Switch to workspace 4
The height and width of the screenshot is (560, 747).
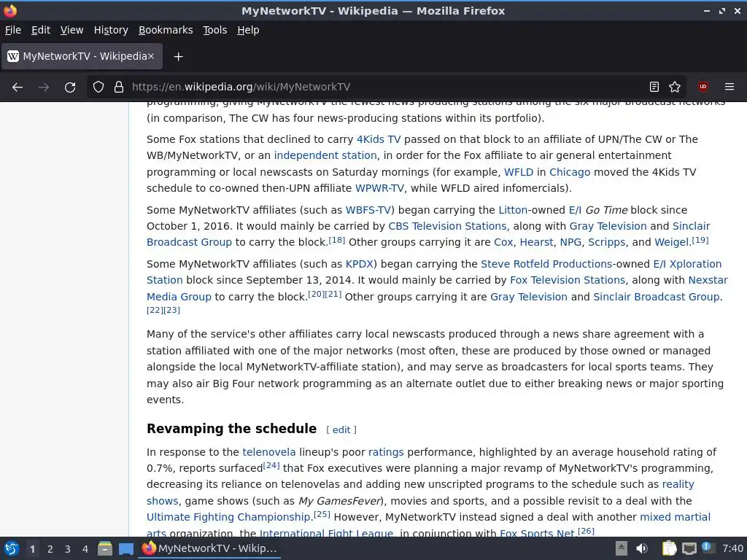coord(85,549)
